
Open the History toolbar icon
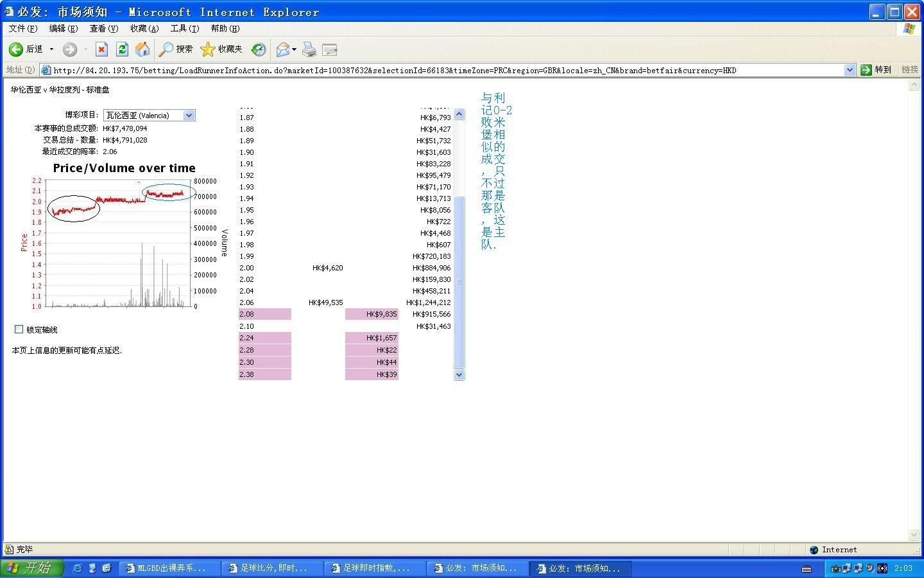[x=258, y=49]
